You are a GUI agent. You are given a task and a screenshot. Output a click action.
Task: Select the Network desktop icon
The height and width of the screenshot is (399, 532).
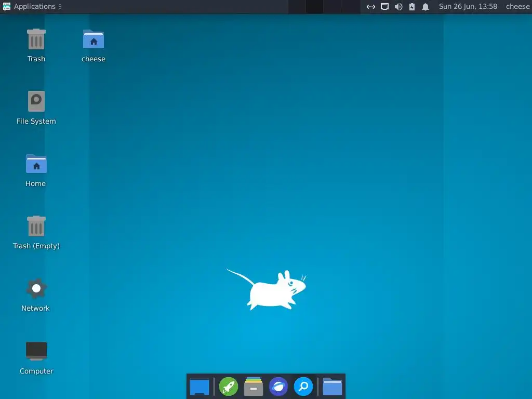(x=36, y=295)
